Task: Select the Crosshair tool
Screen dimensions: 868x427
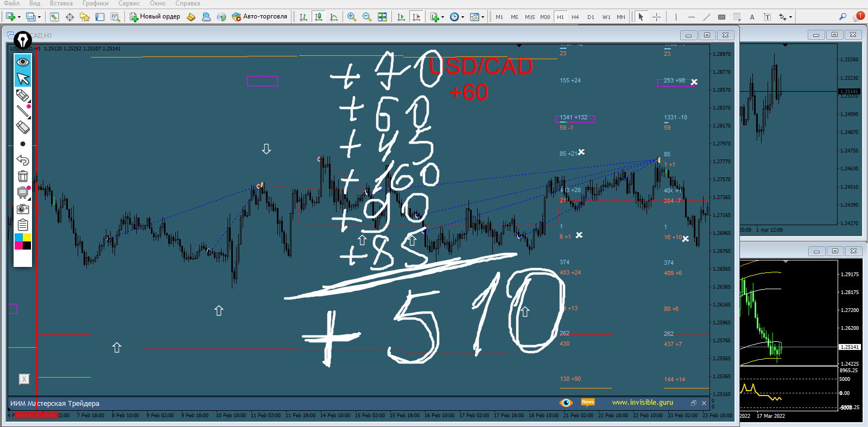Action: [x=656, y=17]
